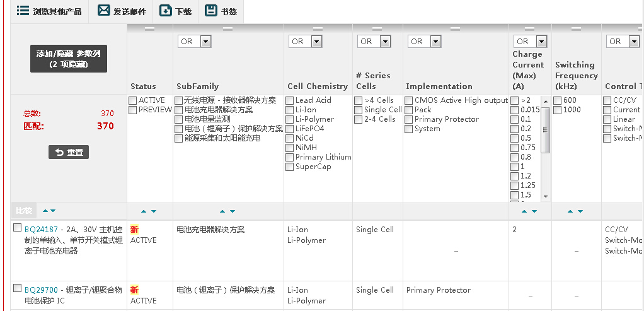The width and height of the screenshot is (644, 311).
Task: Open the 下载 toolbar item
Action: tap(183, 11)
